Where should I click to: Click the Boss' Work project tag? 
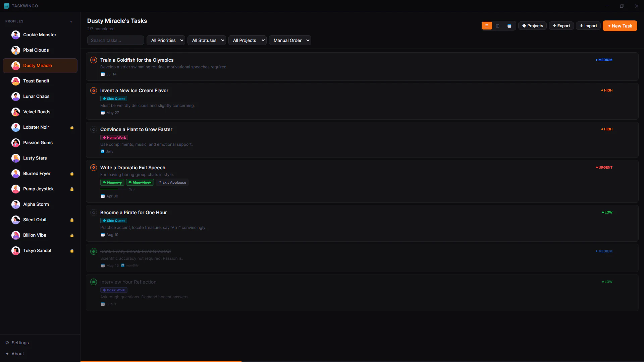pos(114,290)
